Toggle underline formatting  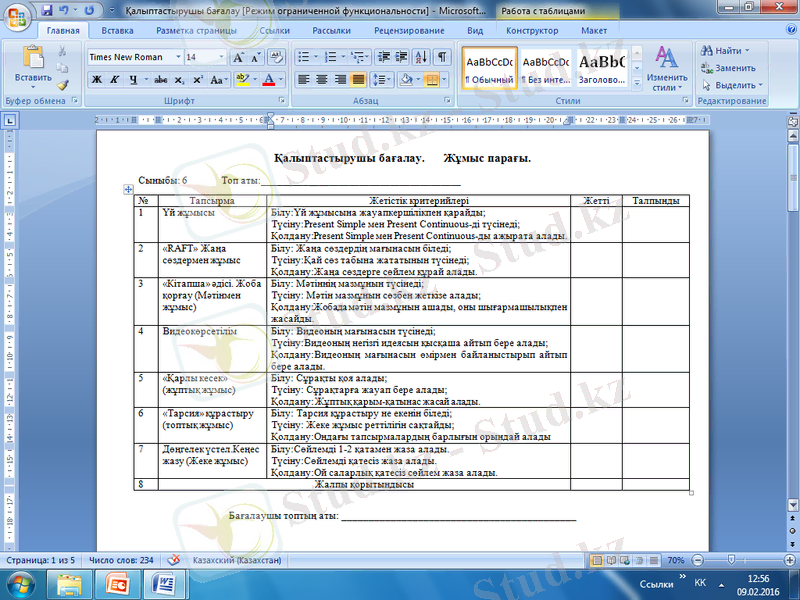click(132, 79)
